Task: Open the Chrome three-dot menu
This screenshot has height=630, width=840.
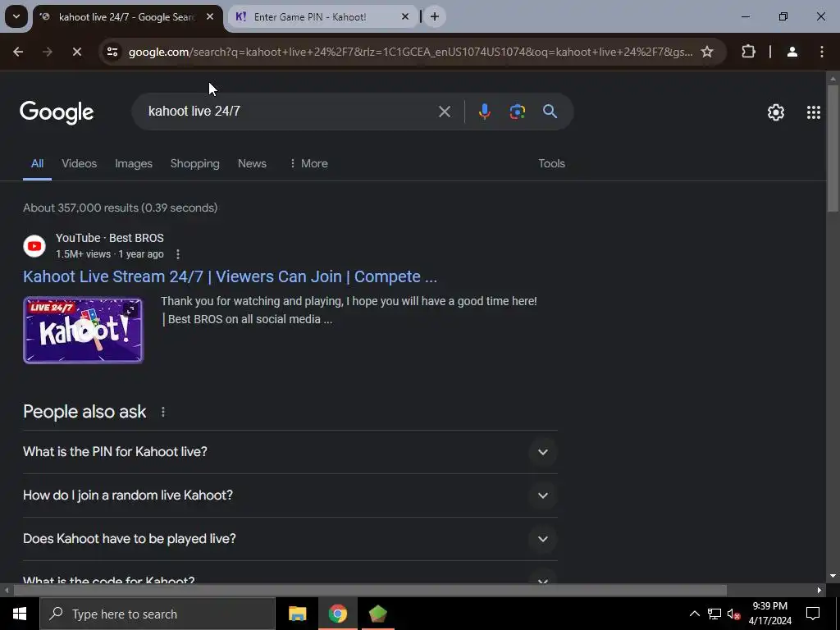Action: coord(822,52)
